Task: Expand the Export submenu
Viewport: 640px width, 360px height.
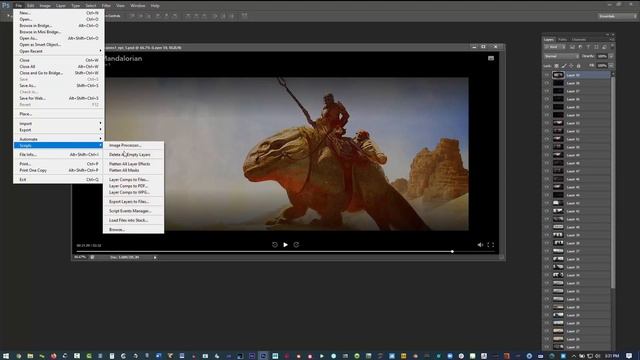Action: click(x=58, y=130)
